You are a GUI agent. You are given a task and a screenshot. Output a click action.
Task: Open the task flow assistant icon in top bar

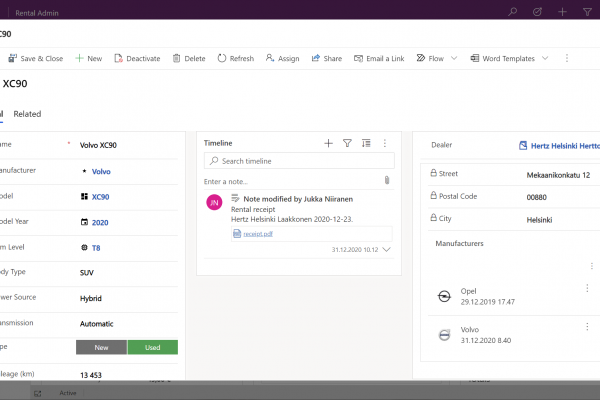(537, 12)
